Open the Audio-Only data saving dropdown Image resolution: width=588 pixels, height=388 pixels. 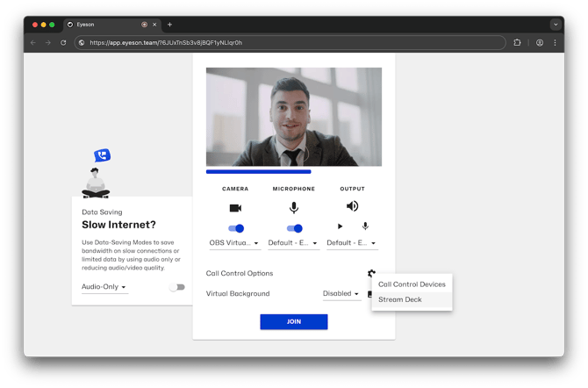(104, 287)
